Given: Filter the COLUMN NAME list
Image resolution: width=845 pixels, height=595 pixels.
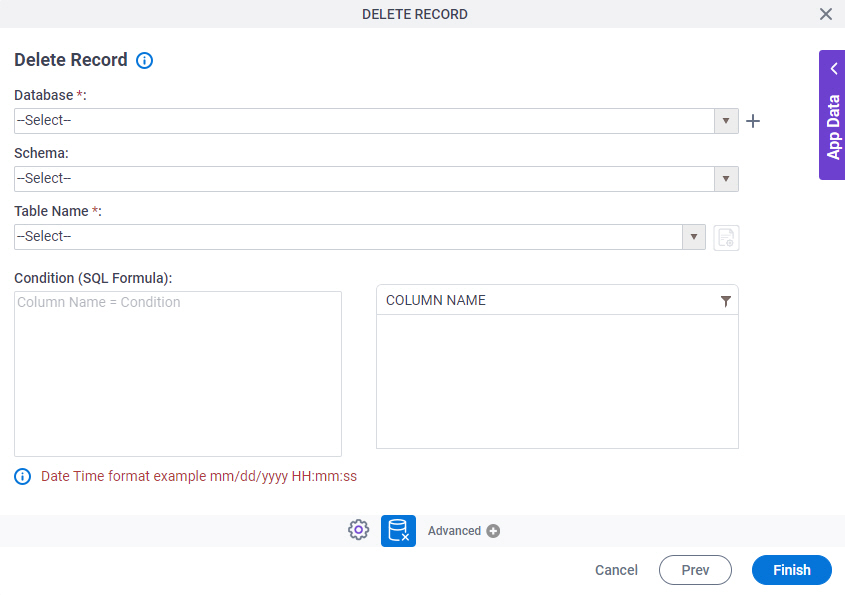Looking at the screenshot, I should pos(726,301).
